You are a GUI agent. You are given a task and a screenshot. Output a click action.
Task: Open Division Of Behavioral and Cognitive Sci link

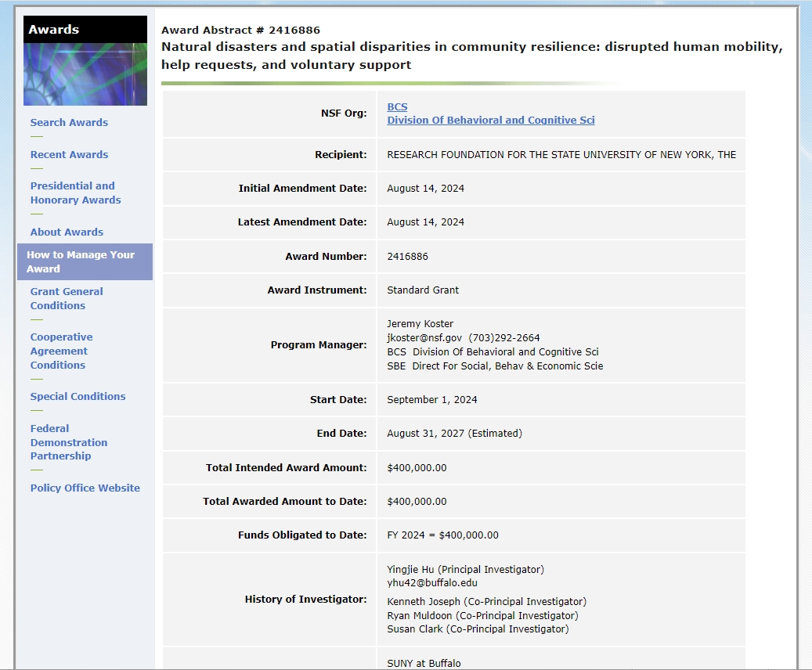point(490,121)
